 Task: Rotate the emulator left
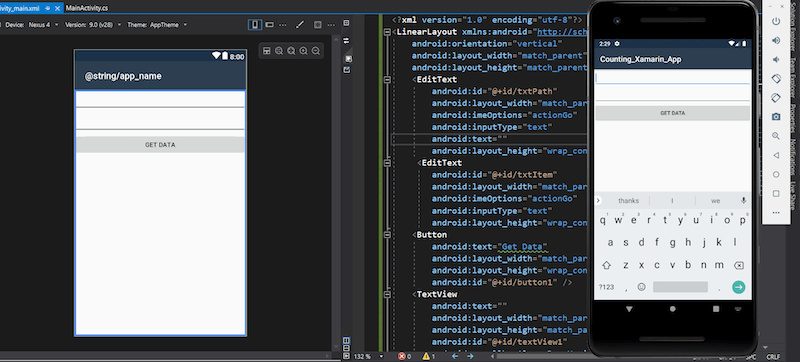776,79
